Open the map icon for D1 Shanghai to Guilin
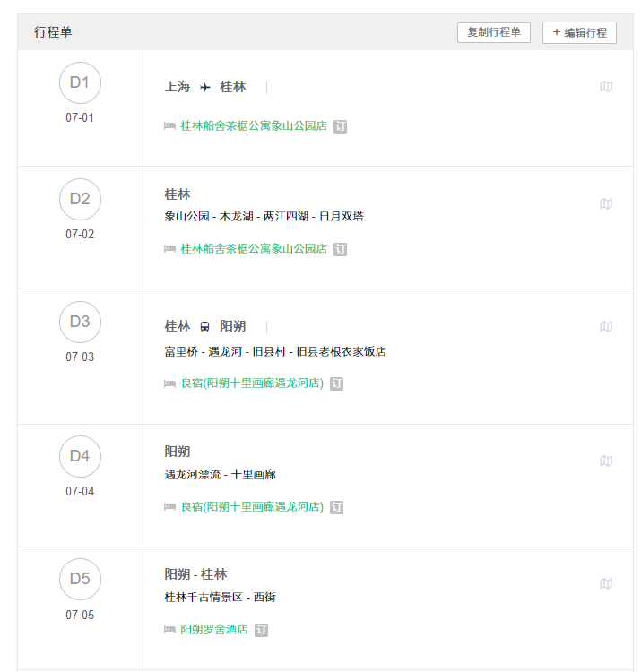641x672 pixels. [x=605, y=87]
